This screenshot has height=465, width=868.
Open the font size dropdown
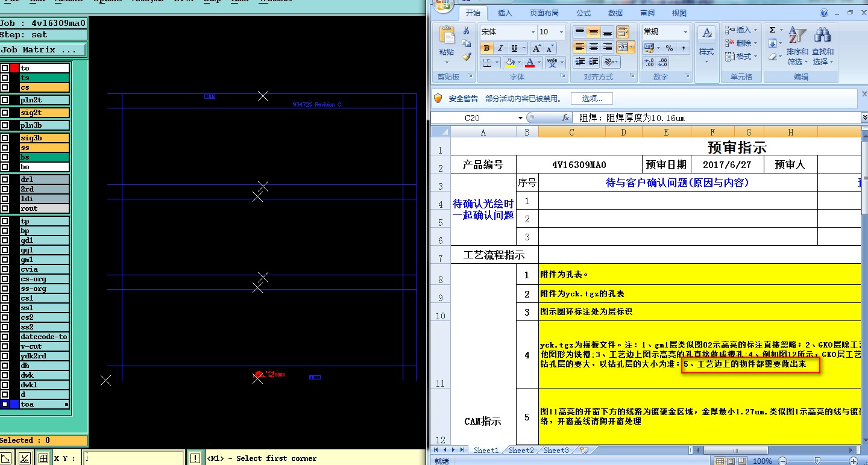coord(562,32)
